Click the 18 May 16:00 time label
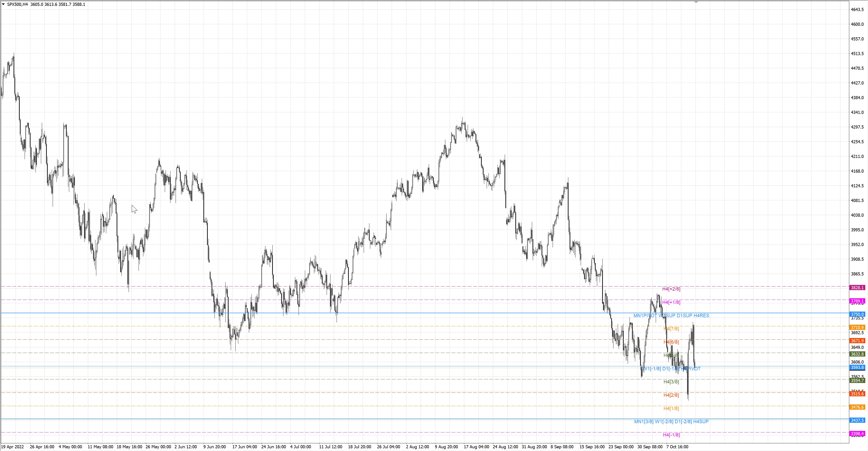Image resolution: width=868 pixels, height=451 pixels. [x=129, y=447]
